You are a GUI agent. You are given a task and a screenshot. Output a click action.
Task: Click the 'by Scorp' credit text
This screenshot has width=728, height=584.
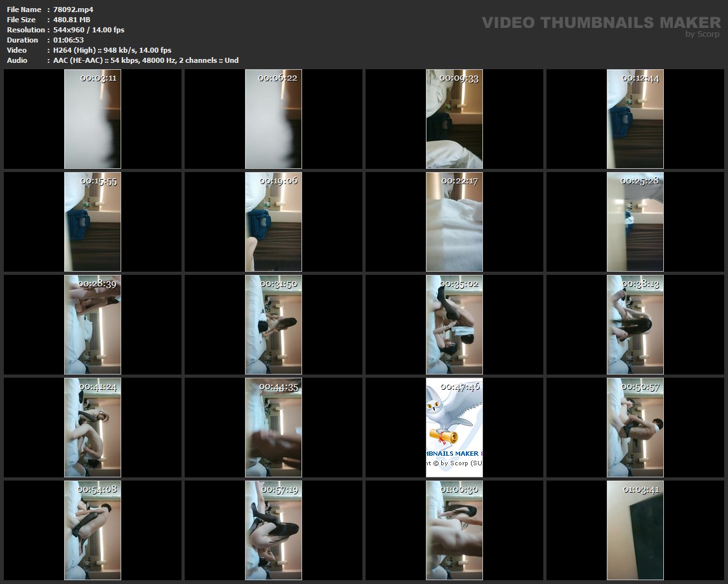click(702, 34)
